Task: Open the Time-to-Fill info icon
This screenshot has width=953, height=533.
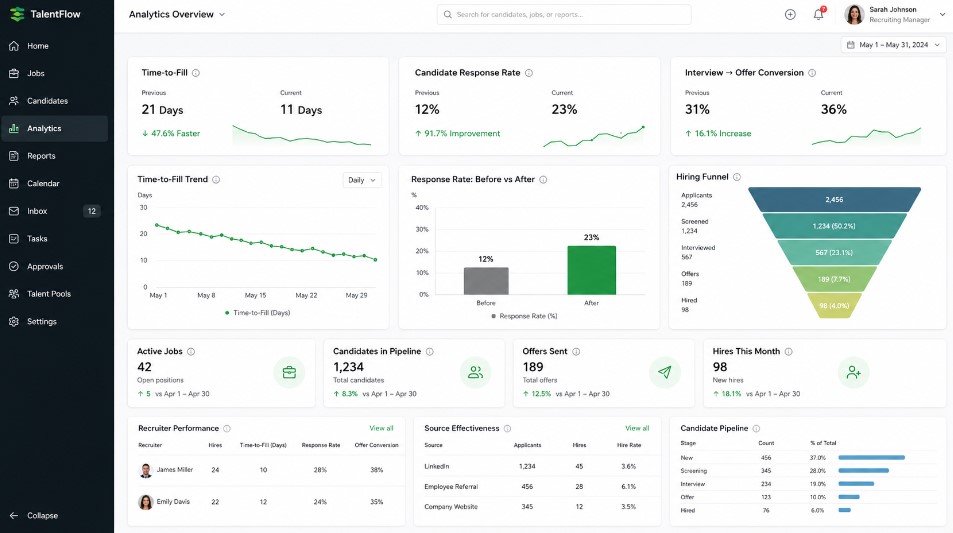Action: pyautogui.click(x=196, y=73)
